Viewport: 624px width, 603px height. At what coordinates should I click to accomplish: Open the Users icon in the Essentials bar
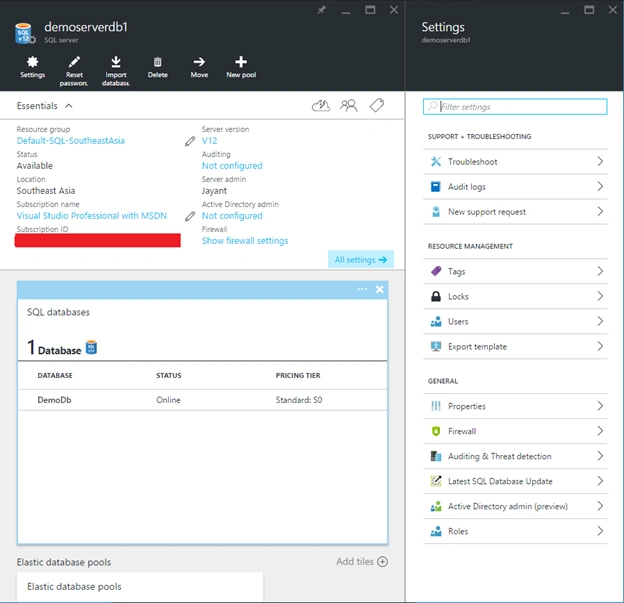349,105
